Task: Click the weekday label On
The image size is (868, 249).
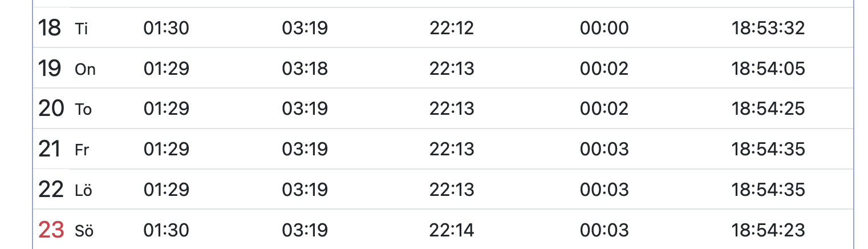Action: [x=85, y=70]
